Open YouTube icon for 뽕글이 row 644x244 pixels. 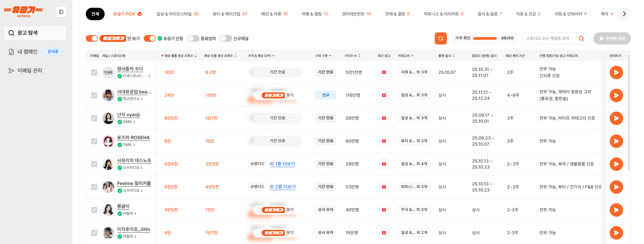pyautogui.click(x=384, y=210)
